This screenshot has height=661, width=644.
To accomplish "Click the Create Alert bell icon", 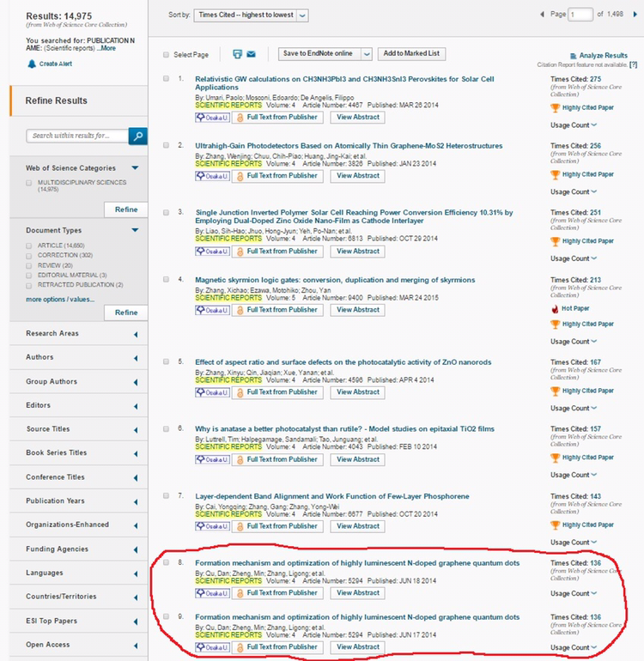I will (x=32, y=64).
